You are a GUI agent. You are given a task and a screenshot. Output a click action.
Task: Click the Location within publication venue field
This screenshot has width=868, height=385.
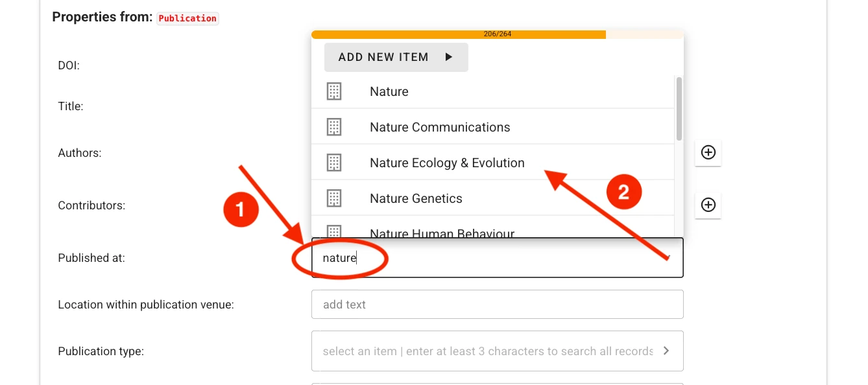(x=497, y=304)
